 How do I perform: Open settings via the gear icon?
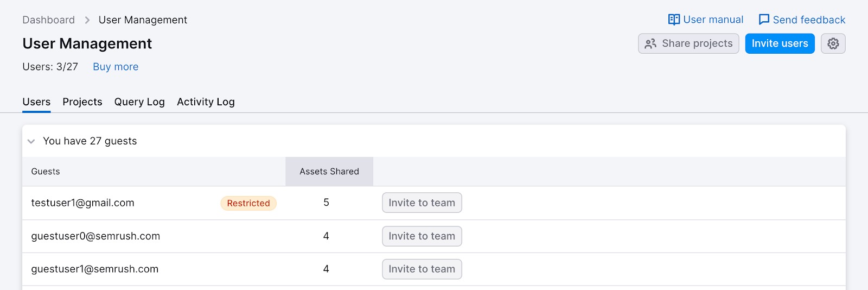pos(833,43)
